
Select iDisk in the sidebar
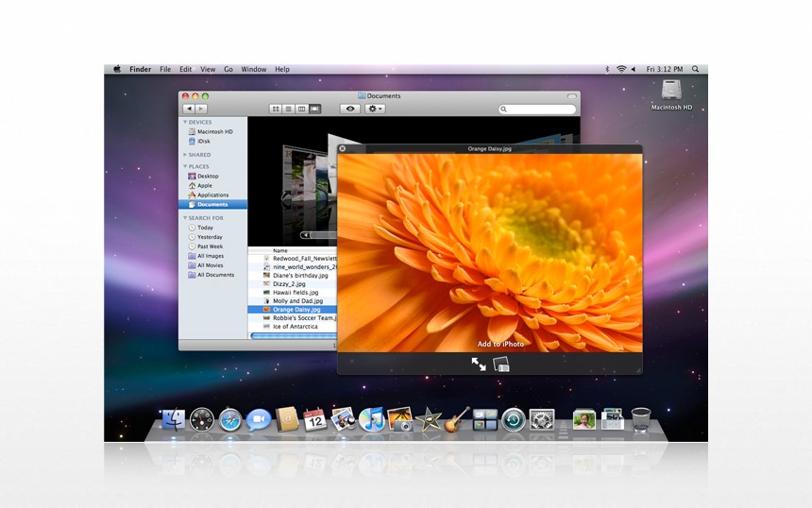pos(212,141)
